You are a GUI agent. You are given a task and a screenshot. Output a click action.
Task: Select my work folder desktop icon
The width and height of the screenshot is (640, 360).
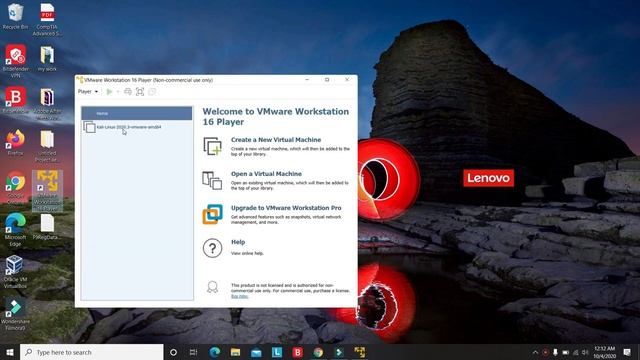(x=47, y=59)
